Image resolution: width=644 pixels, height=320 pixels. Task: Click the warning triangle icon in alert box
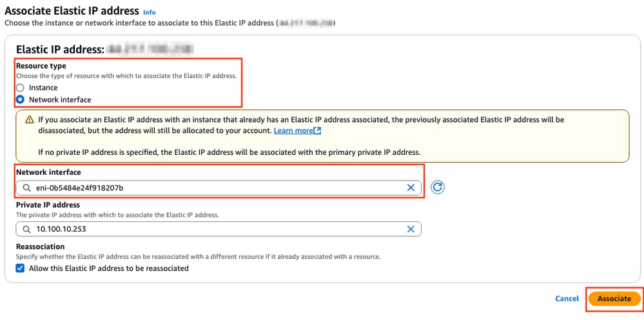tap(29, 120)
